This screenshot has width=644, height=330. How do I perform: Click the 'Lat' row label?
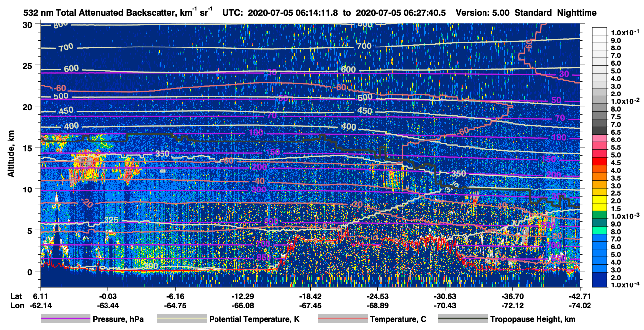click(16, 296)
